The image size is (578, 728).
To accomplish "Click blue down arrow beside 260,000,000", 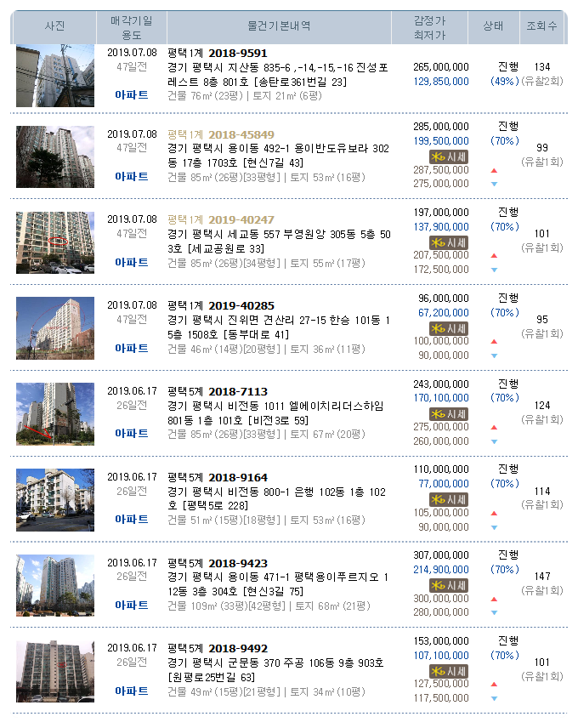I will coord(494,441).
